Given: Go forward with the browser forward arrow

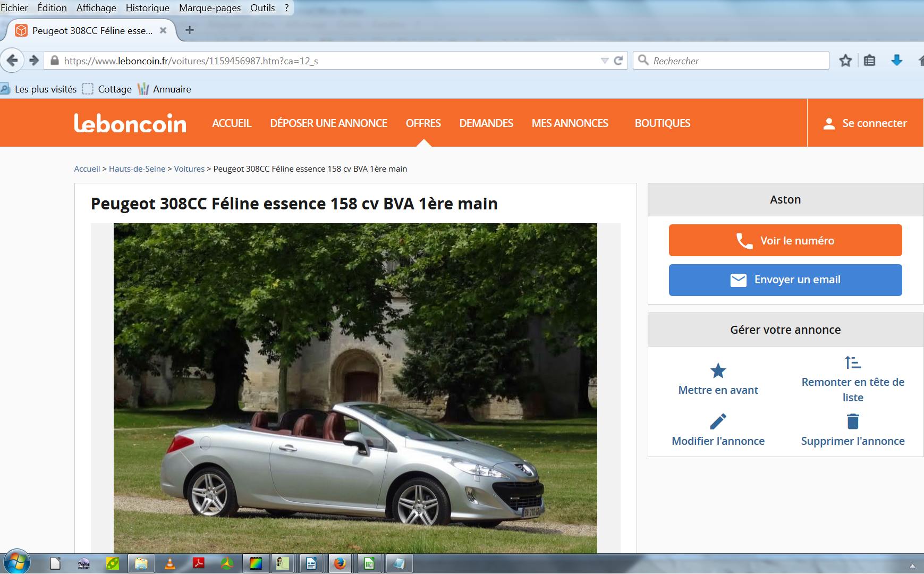Looking at the screenshot, I should click(x=34, y=60).
